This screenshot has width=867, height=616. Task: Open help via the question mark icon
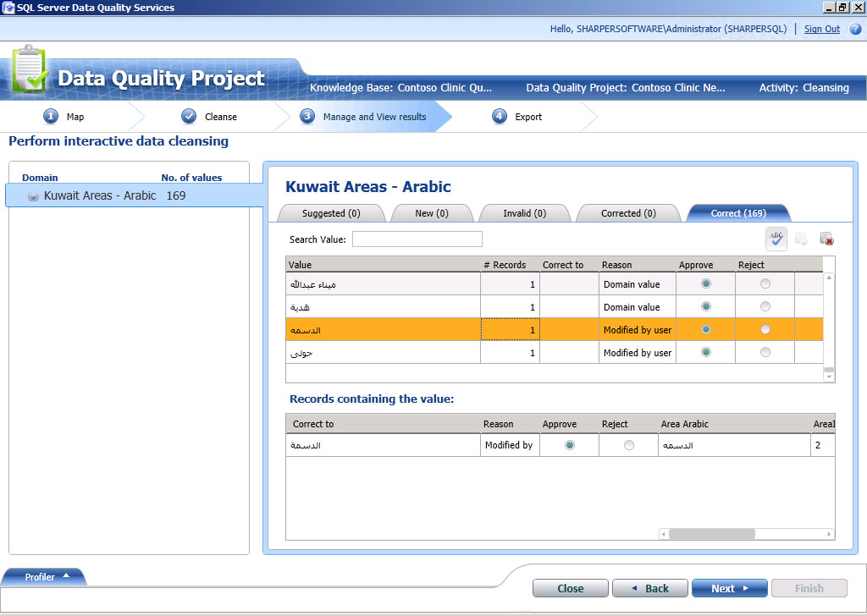(855, 29)
